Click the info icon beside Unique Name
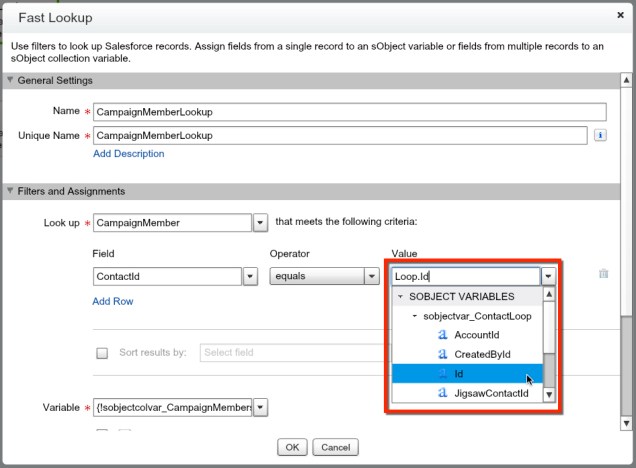The height and width of the screenshot is (468, 636). (x=600, y=135)
